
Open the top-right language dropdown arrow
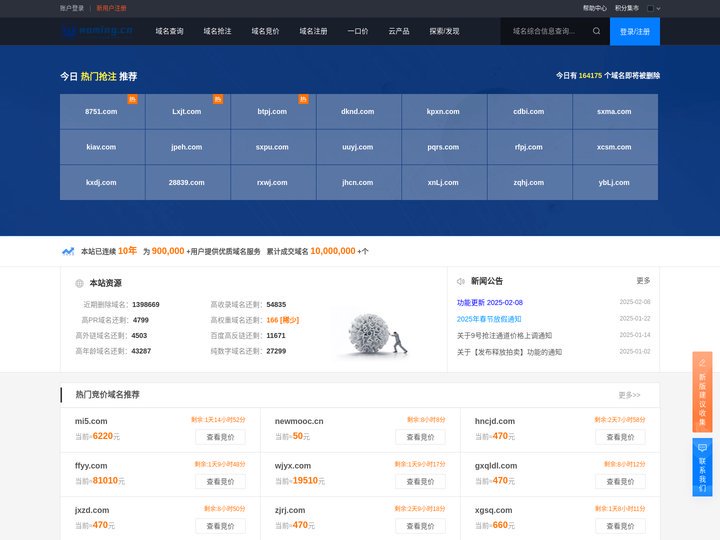click(x=658, y=8)
